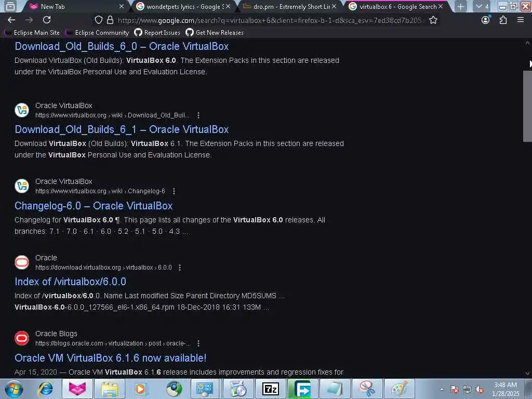Select the virtualbox 6 Google Search tab
The width and height of the screenshot is (532, 399).
point(397,6)
